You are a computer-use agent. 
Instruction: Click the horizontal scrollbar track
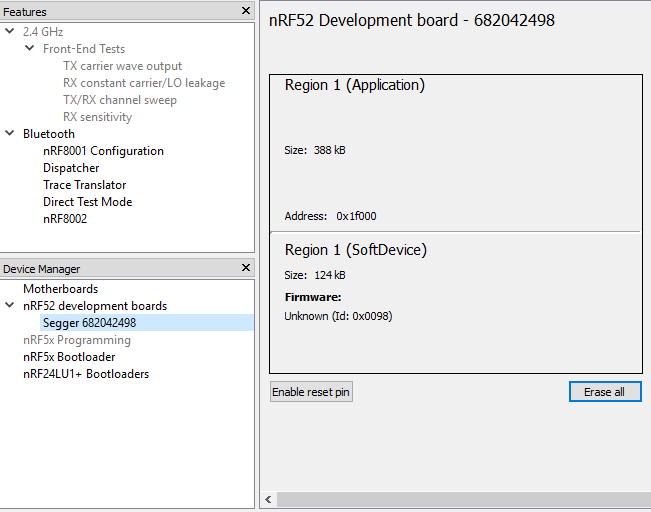(x=463, y=500)
